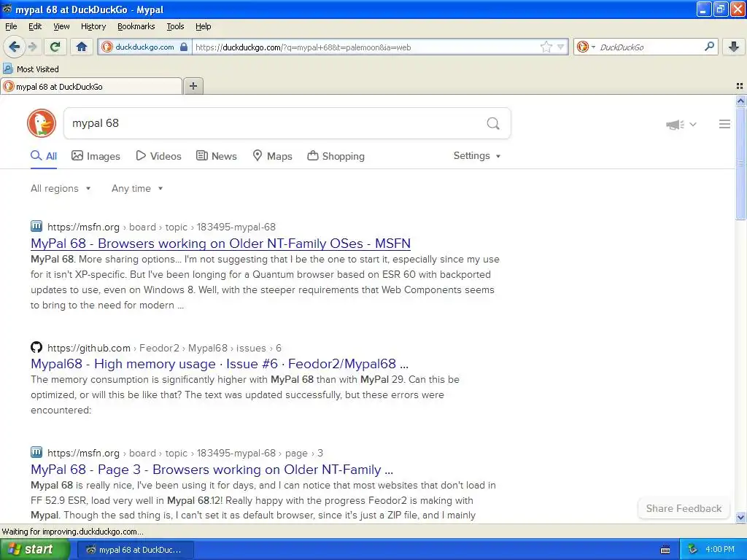The height and width of the screenshot is (560, 747).
Task: Switch to Images results
Action: click(96, 156)
